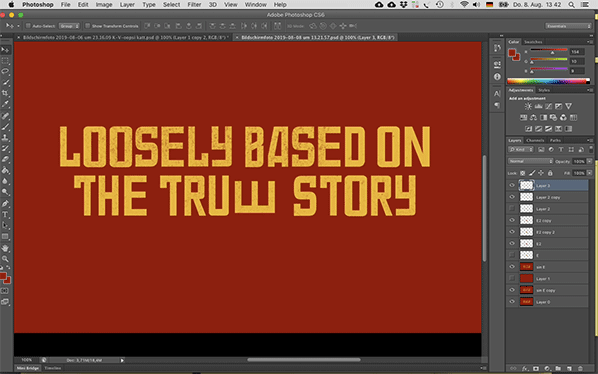
Task: Select the Eyedropper tool
Action: coord(5,104)
